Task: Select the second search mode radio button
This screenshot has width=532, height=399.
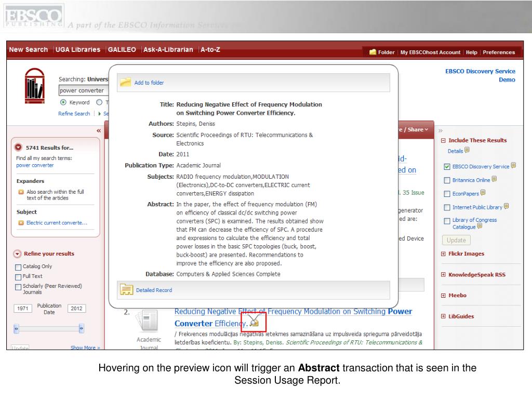Action: (x=99, y=102)
